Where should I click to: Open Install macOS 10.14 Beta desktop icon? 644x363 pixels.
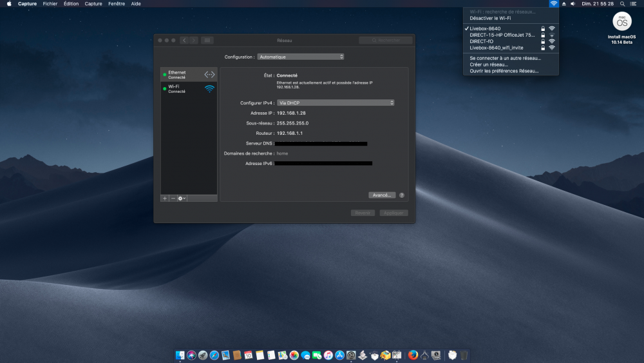622,27
